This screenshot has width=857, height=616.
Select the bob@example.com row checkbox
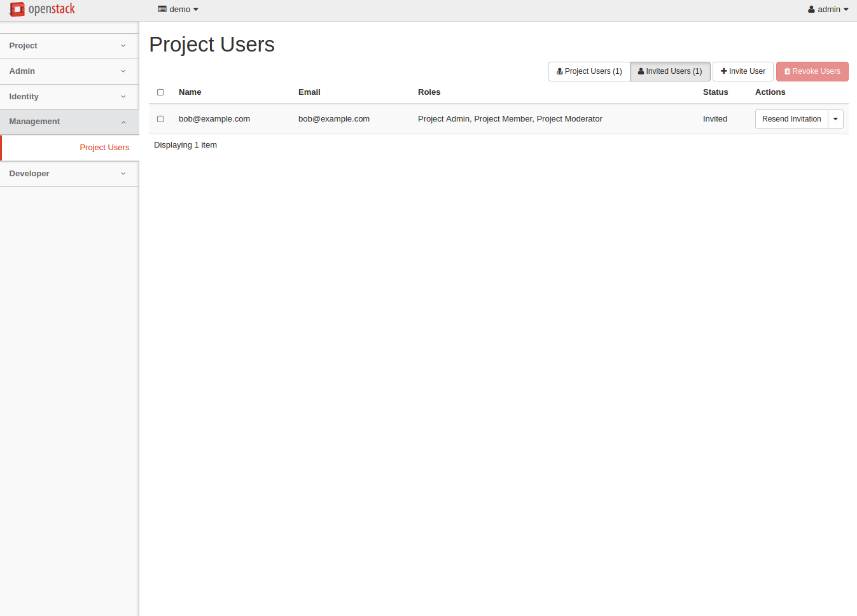pyautogui.click(x=160, y=119)
